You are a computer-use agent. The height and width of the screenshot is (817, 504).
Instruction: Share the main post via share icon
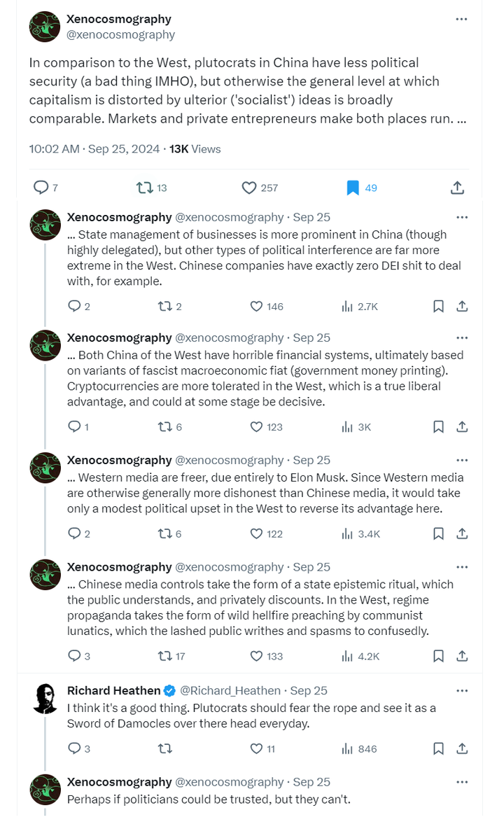[x=456, y=188]
